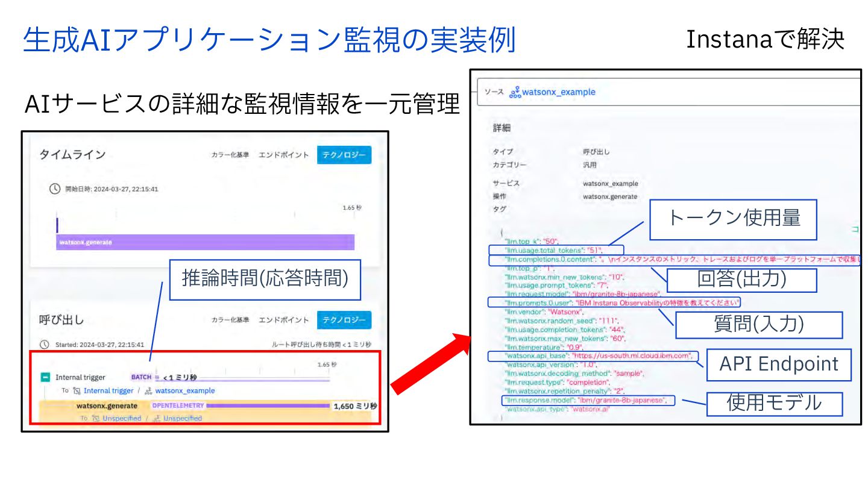This screenshot has height=488, width=868.
Task: Click the clock icon beside 開始日時
Action: (x=54, y=189)
